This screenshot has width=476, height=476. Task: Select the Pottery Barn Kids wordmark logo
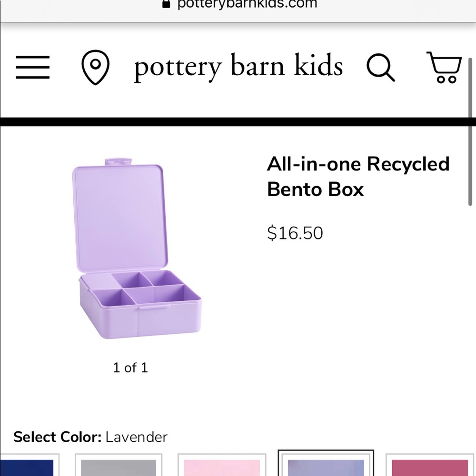click(x=238, y=67)
